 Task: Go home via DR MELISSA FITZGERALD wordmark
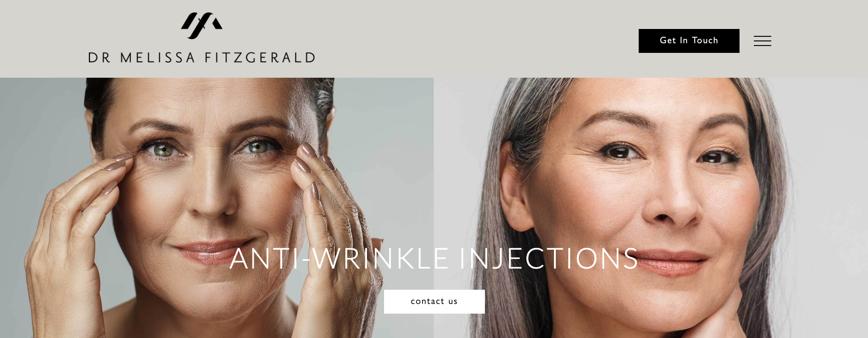pyautogui.click(x=202, y=57)
